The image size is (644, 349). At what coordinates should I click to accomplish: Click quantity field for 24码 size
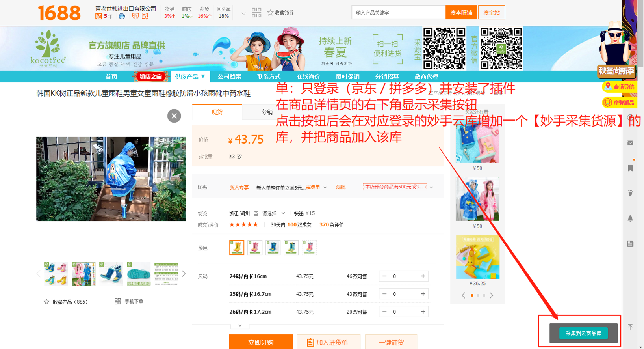click(x=404, y=276)
